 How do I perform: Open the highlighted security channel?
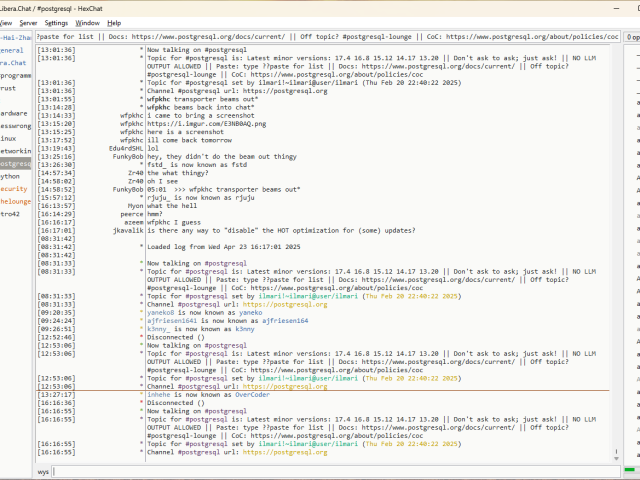(x=14, y=188)
